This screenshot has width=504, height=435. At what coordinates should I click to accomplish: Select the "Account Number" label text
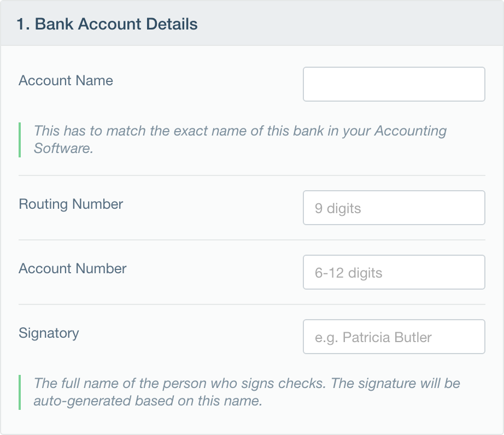pos(72,269)
